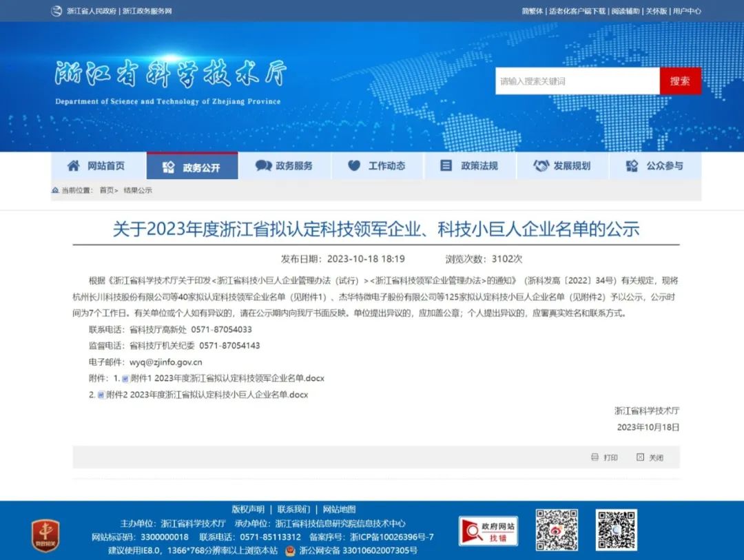Download 附件1 科技领军企业名单 docx
The height and width of the screenshot is (560, 744).
[x=227, y=378]
